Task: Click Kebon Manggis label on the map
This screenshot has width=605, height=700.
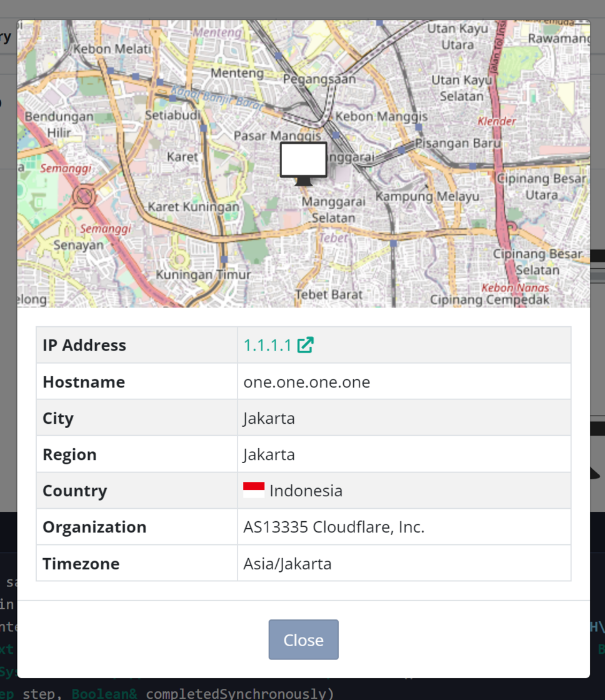Action: pos(381,116)
